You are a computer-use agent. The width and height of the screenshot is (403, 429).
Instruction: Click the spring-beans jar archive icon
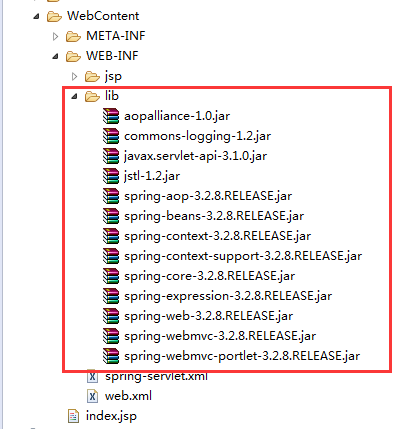(x=111, y=216)
